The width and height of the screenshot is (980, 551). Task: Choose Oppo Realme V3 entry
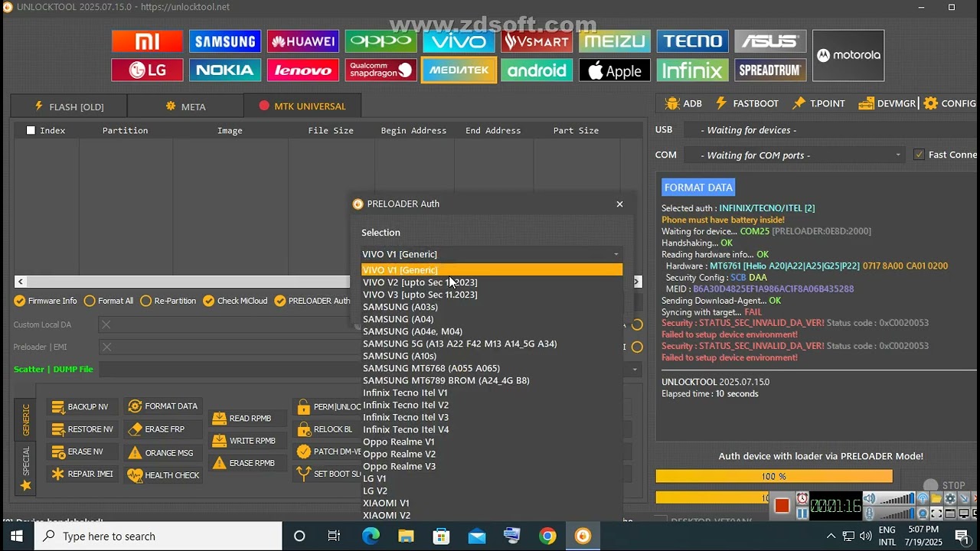[492, 466]
